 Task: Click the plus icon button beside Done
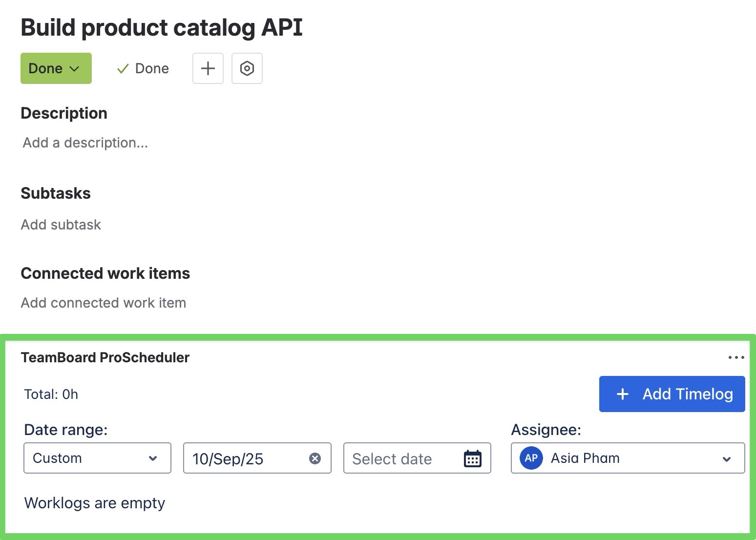coord(208,68)
